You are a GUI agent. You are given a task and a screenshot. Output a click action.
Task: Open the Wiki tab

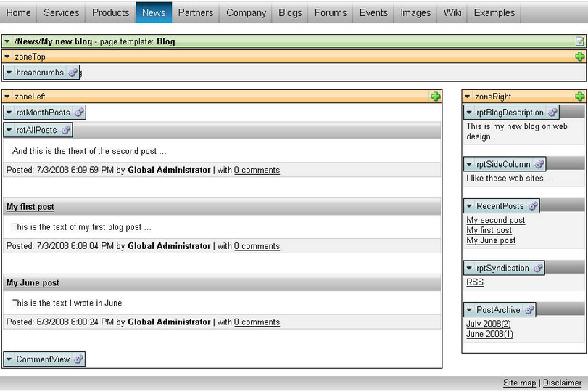coord(452,12)
